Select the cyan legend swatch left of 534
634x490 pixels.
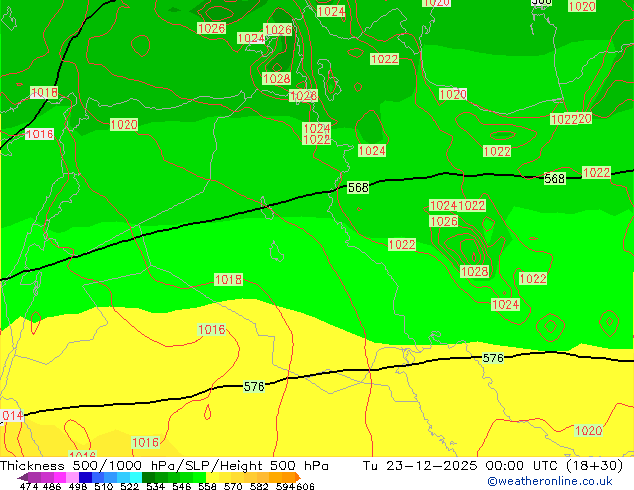136,477
